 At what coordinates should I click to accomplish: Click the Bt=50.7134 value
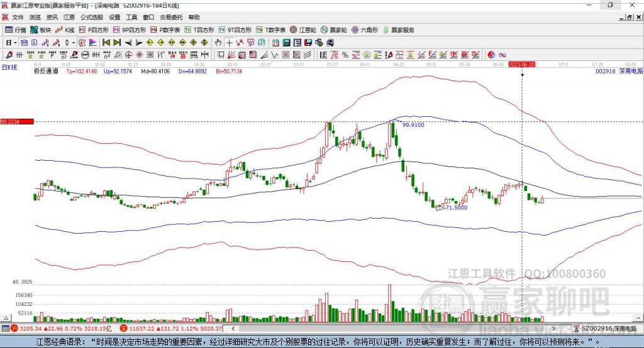click(229, 72)
